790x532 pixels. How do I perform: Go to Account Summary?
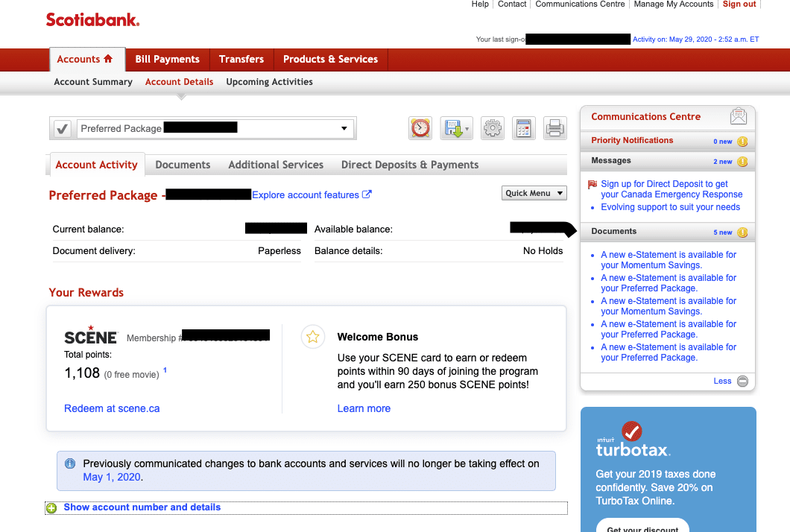[92, 82]
